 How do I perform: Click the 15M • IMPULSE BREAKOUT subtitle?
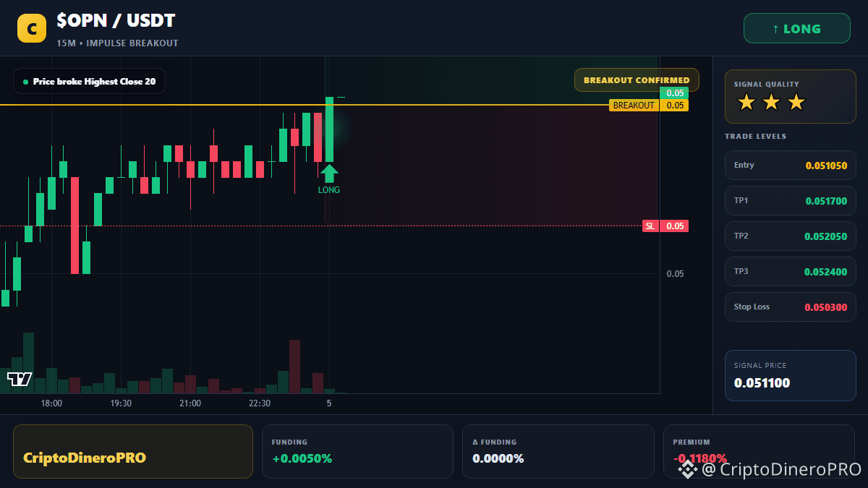coord(117,43)
